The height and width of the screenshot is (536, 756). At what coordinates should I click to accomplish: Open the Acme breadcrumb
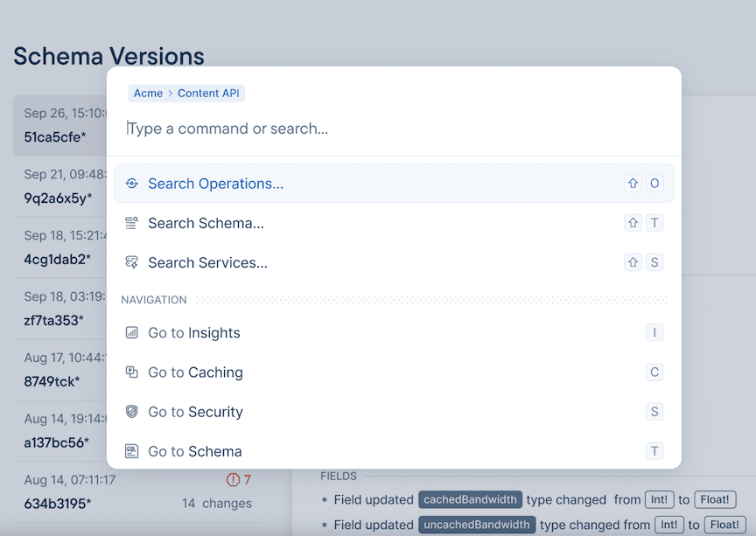[147, 93]
